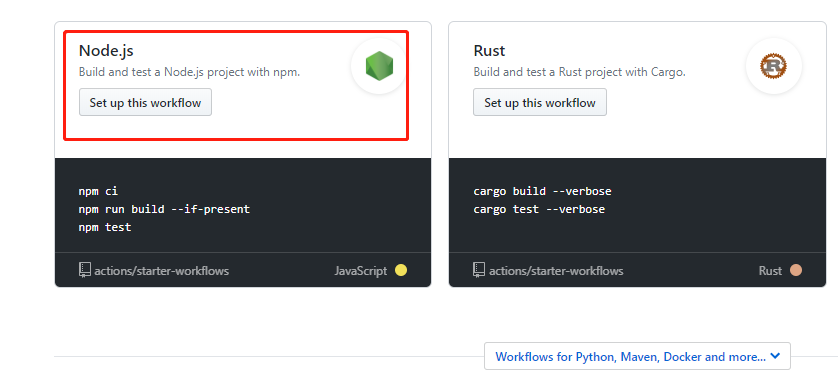This screenshot has height=384, width=838.
Task: Click the cargo test --verbose code line
Action: point(539,209)
